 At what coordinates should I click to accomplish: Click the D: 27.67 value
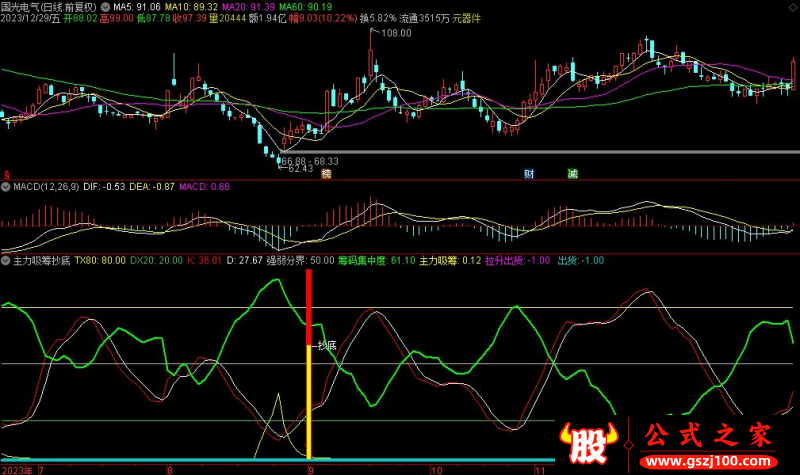coord(244,261)
